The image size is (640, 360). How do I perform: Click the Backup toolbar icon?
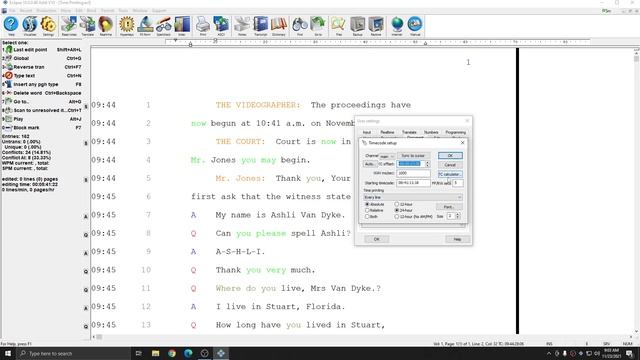pos(358,25)
